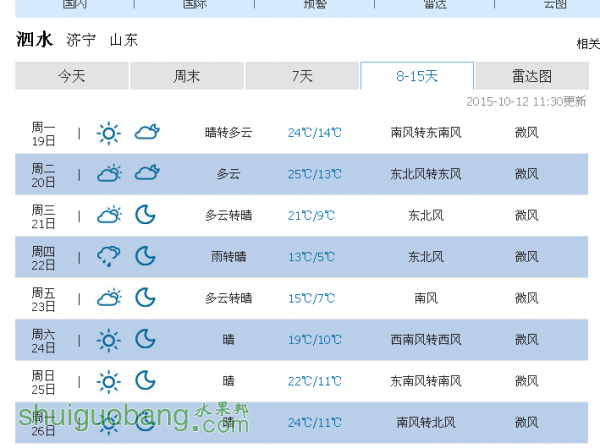Click the wind text 西南风转西风
This screenshot has height=448, width=600.
pos(426,340)
